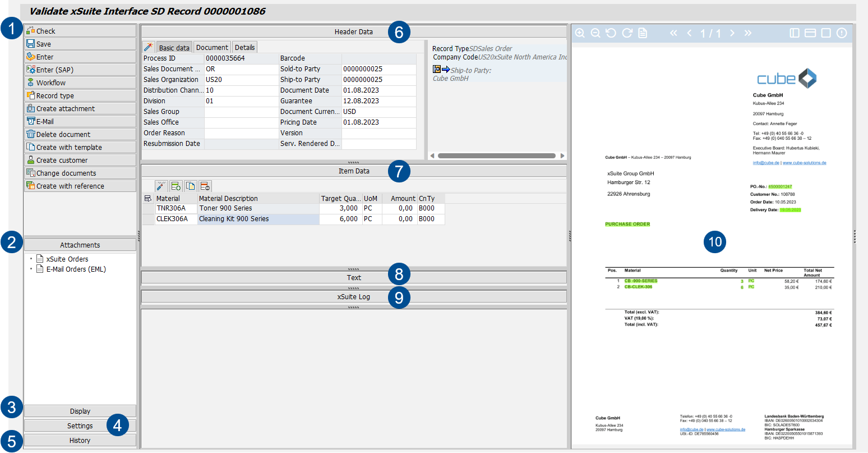868x453 pixels.
Task: Rotate the document clockwise in viewer
Action: click(x=627, y=33)
